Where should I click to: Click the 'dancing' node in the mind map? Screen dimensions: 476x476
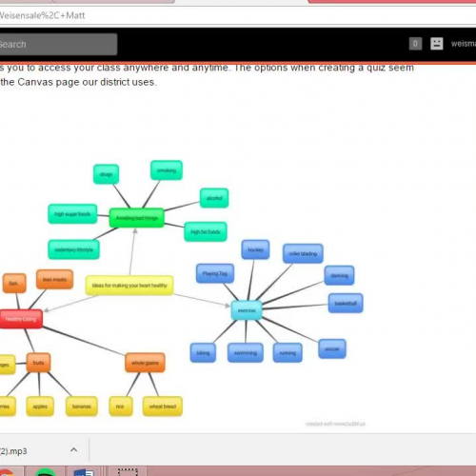click(x=339, y=275)
